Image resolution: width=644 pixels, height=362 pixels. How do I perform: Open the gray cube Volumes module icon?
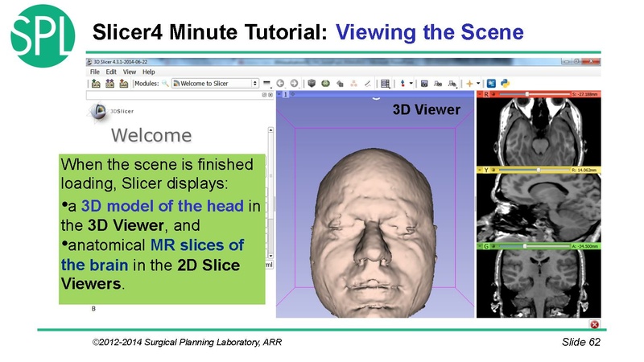click(x=312, y=84)
